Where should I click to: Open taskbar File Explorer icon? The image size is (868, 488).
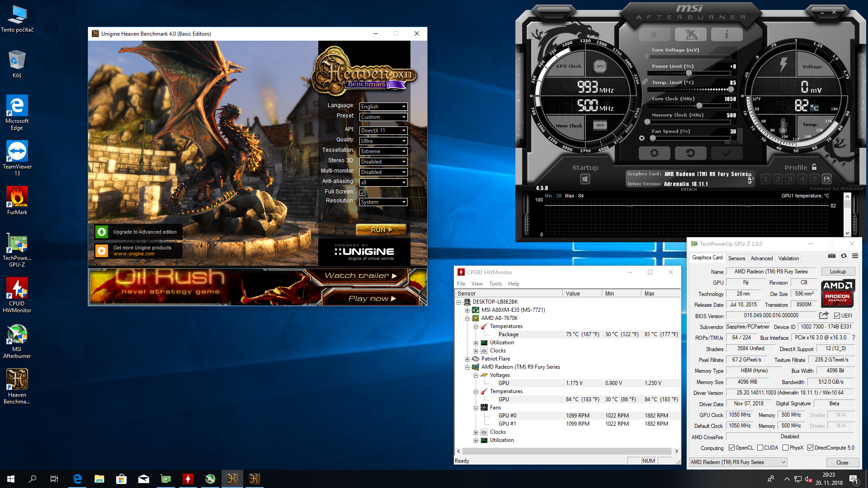[x=99, y=479]
